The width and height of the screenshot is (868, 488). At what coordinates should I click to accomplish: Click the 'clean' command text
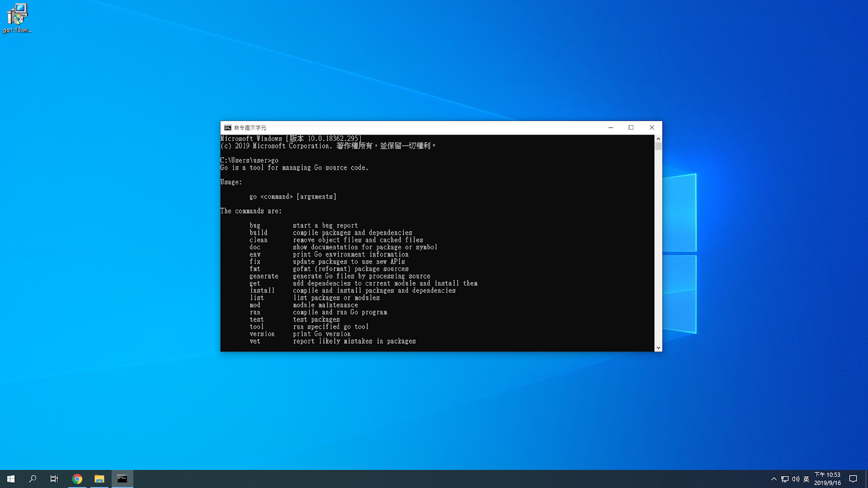tap(259, 240)
